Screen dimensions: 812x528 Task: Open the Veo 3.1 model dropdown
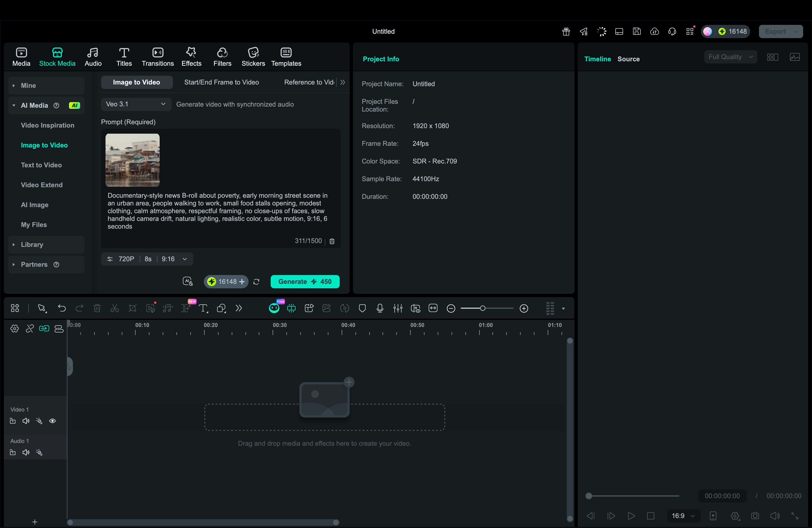[x=135, y=104]
